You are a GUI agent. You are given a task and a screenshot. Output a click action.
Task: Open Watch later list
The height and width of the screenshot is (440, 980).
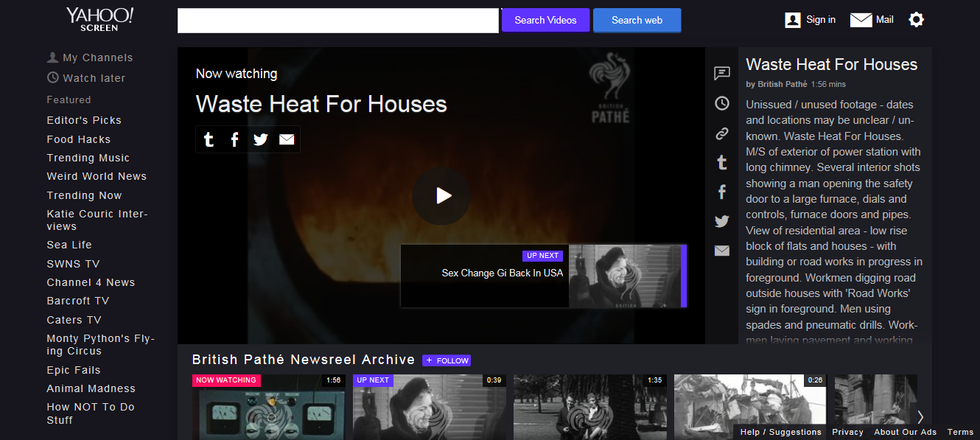tap(94, 78)
